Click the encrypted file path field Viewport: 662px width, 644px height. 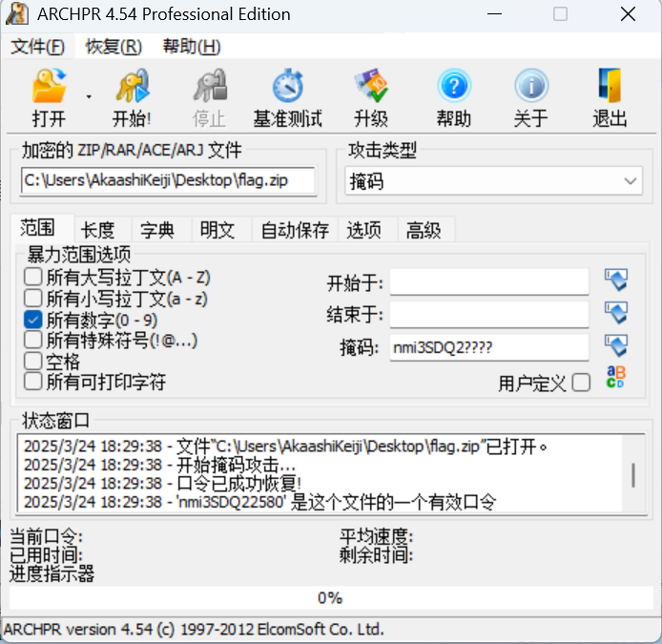click(x=168, y=180)
